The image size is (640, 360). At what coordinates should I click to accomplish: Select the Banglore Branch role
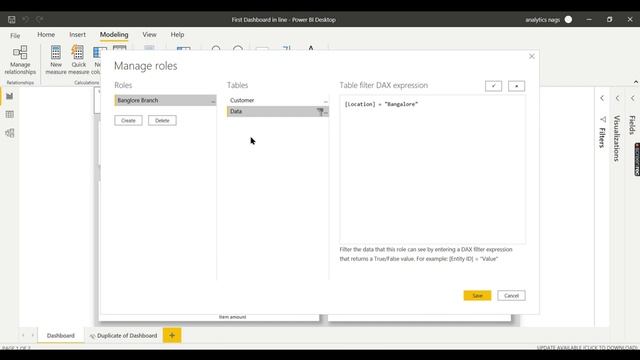point(165,100)
